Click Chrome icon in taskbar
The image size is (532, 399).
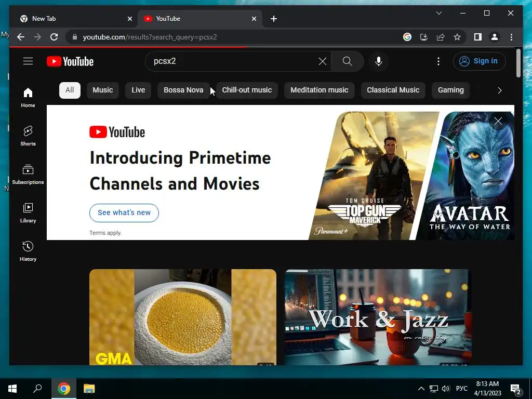point(64,389)
